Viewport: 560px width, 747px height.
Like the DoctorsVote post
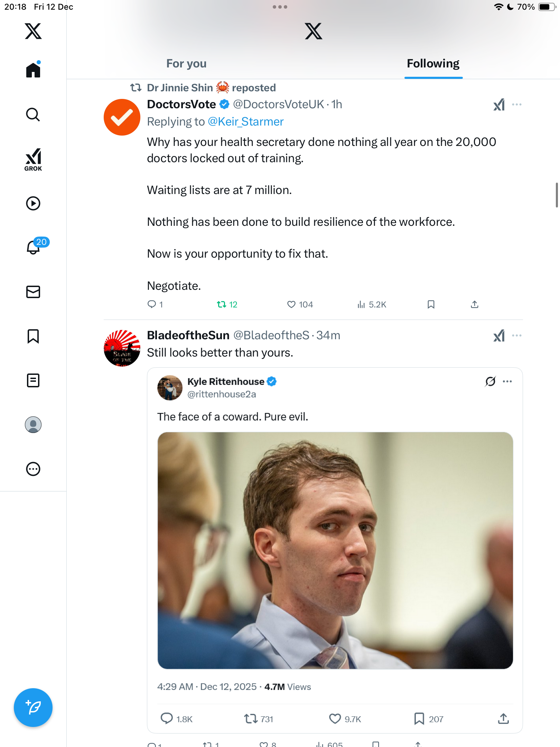(x=291, y=304)
